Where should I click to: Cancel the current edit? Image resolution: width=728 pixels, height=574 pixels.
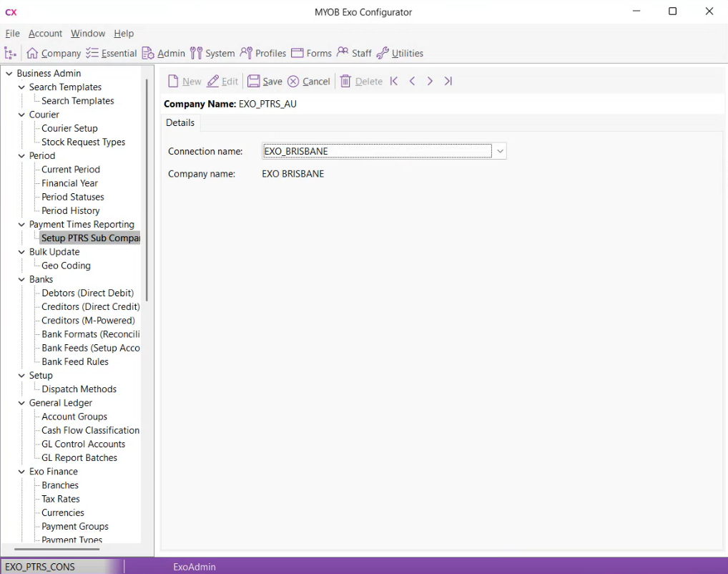pos(309,82)
